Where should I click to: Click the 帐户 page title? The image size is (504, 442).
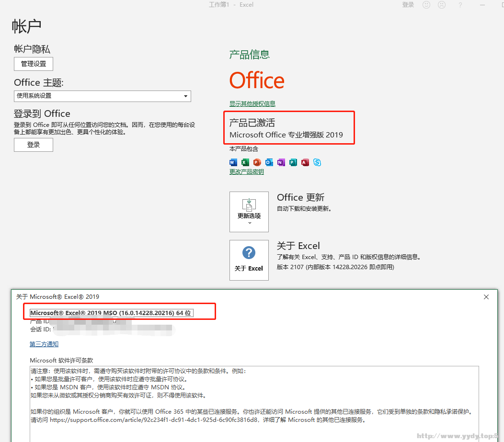click(x=27, y=26)
